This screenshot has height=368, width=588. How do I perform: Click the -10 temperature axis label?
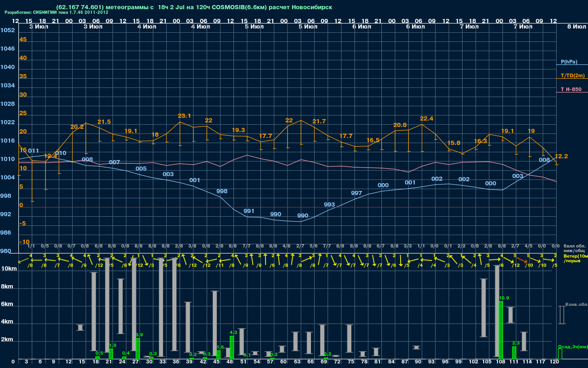pos(24,242)
